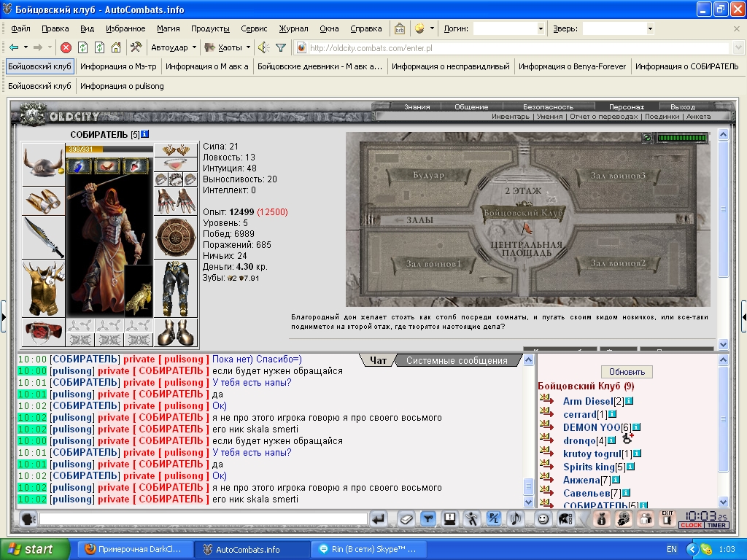
Task: Expand the address bar dropdown
Action: click(738, 47)
